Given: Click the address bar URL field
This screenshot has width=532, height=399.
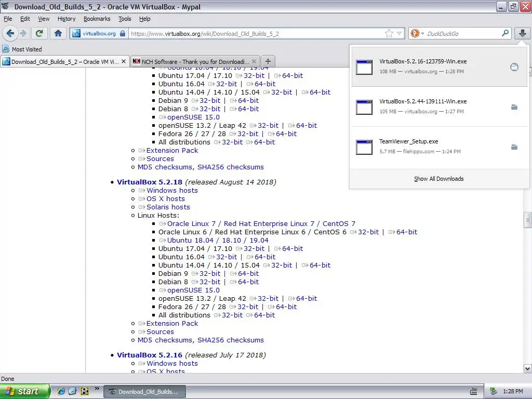Looking at the screenshot, I should tap(257, 34).
